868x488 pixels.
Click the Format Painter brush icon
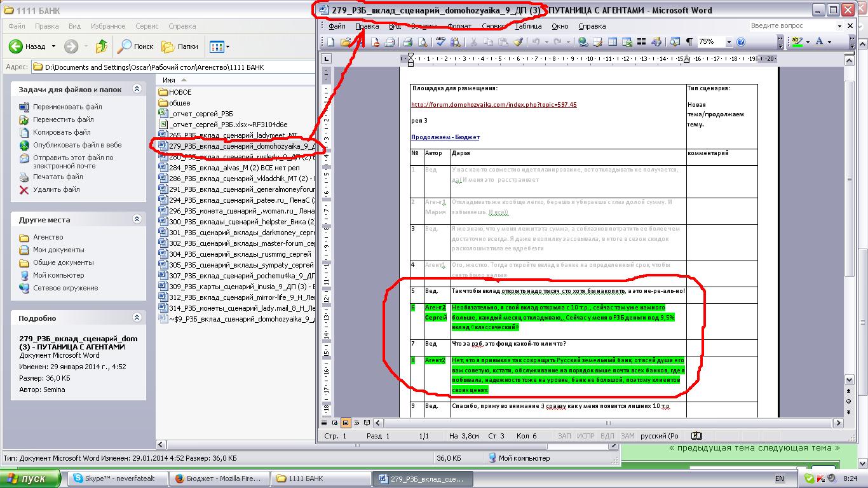tap(518, 42)
